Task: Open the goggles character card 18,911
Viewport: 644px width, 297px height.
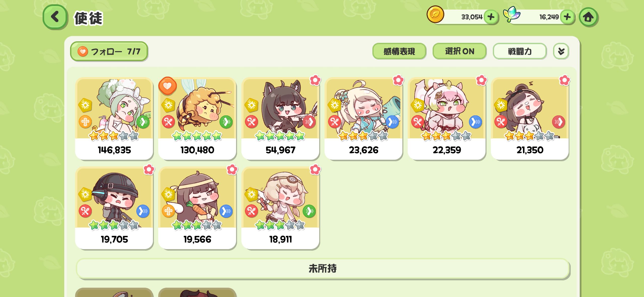Action: click(280, 208)
